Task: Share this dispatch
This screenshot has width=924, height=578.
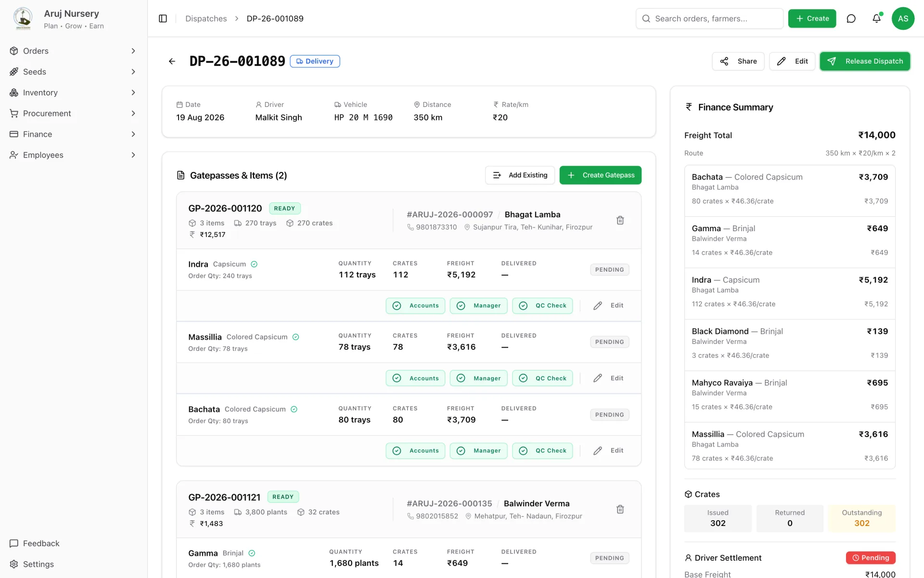Action: pyautogui.click(x=738, y=61)
